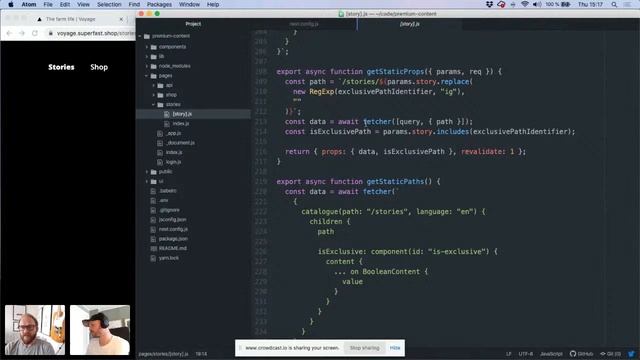Click Stop sharing button
Image resolution: width=640 pixels, height=360 pixels.
364,348
